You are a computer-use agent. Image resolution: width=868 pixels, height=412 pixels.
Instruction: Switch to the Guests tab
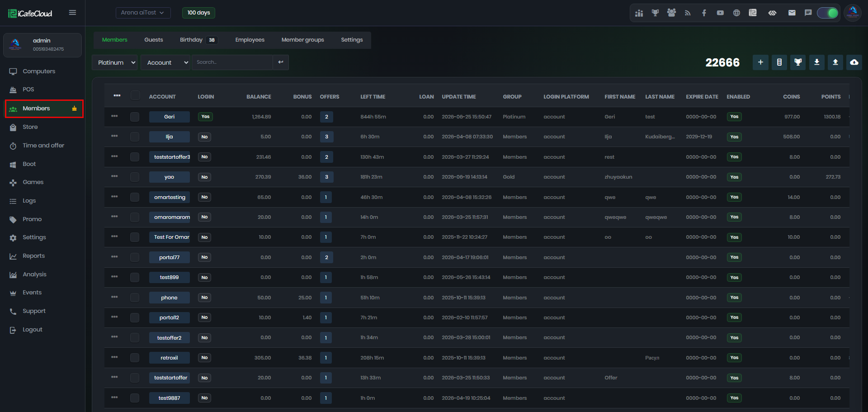[154, 40]
